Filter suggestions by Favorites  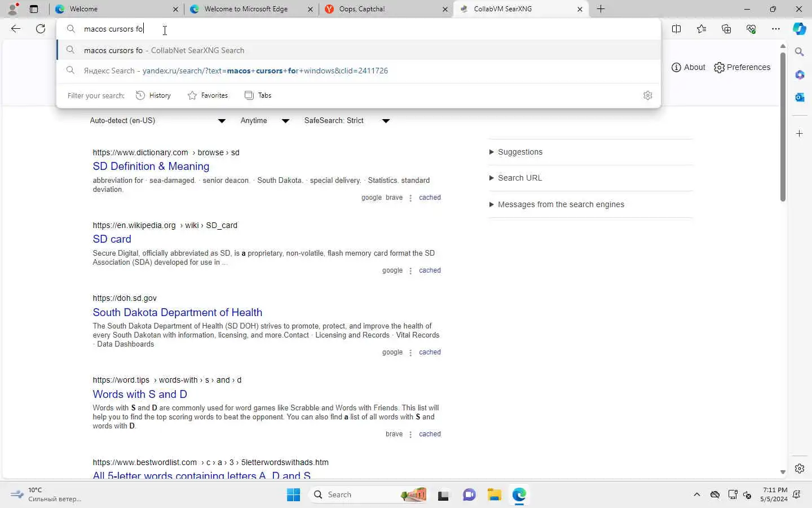pyautogui.click(x=208, y=95)
